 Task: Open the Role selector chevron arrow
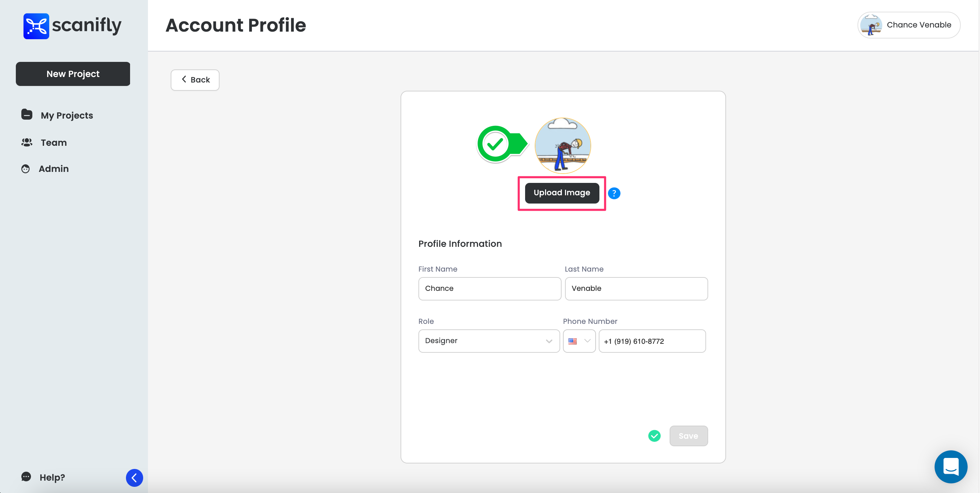click(x=548, y=341)
